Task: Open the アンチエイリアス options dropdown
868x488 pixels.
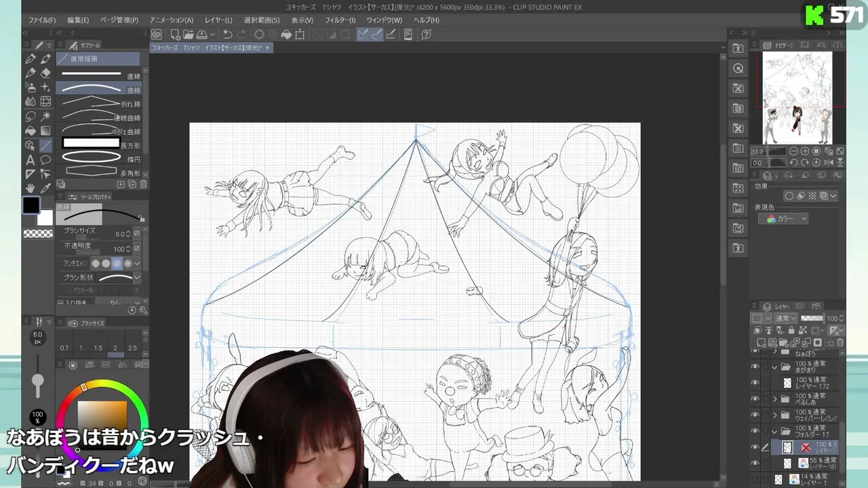Action: [137, 263]
